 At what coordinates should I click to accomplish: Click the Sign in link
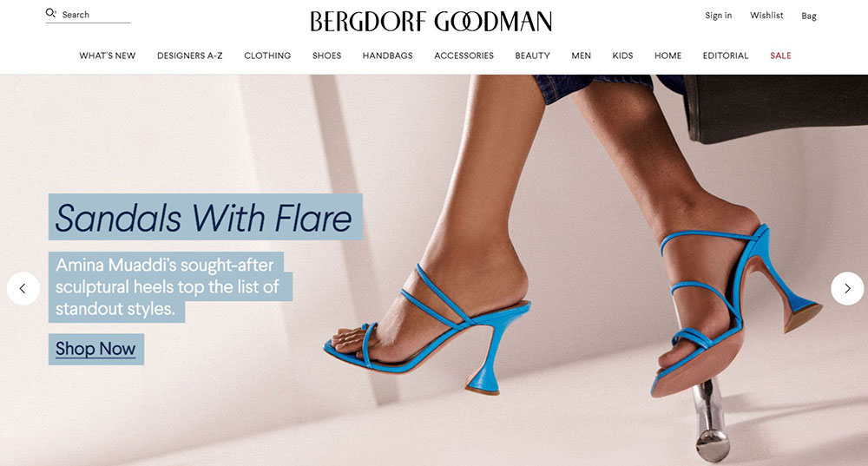click(x=719, y=16)
